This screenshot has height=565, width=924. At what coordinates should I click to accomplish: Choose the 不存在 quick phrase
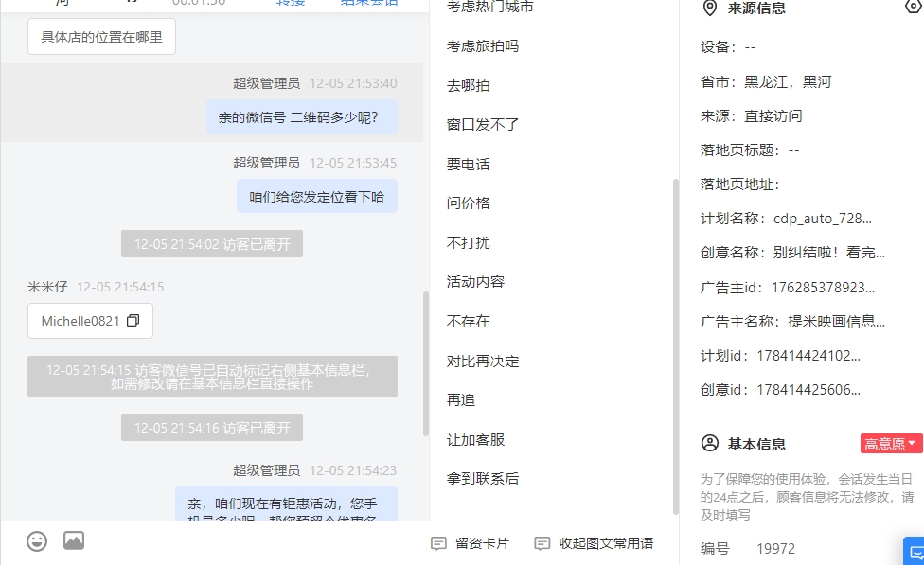469,321
